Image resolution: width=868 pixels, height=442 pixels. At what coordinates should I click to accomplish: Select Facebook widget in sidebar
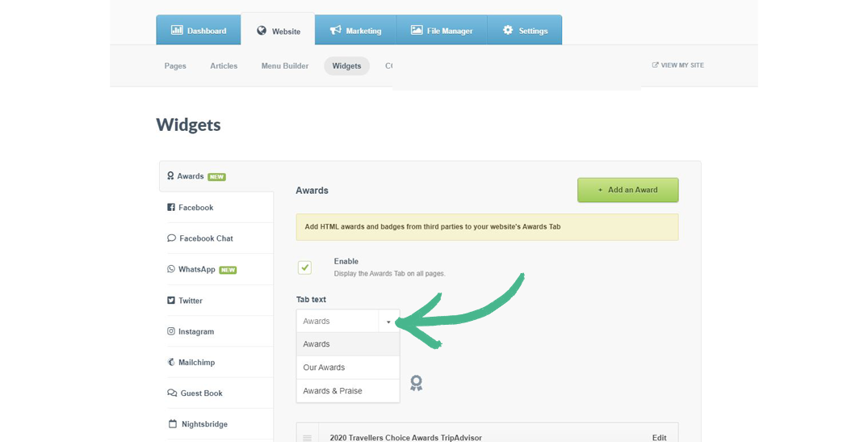pos(196,208)
